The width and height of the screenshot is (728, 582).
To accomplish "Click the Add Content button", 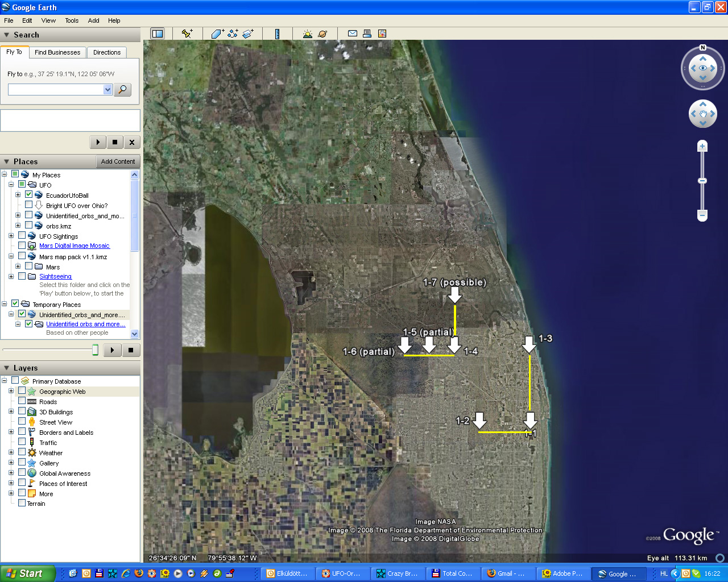I will (118, 161).
